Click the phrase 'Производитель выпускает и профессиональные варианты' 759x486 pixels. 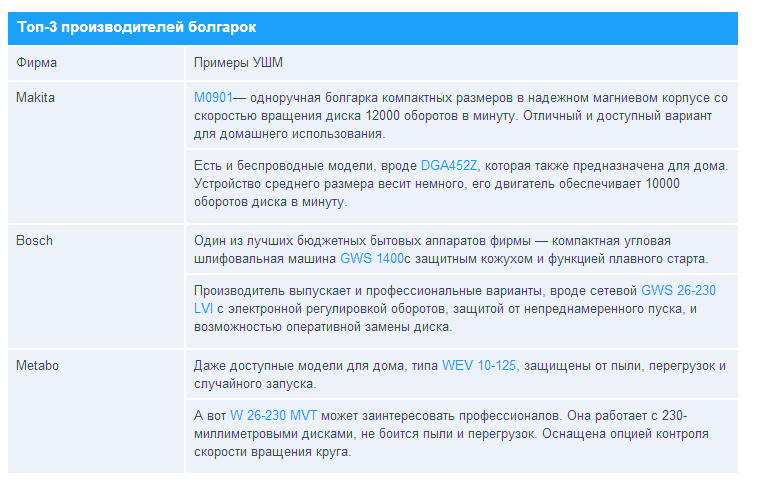click(x=370, y=291)
